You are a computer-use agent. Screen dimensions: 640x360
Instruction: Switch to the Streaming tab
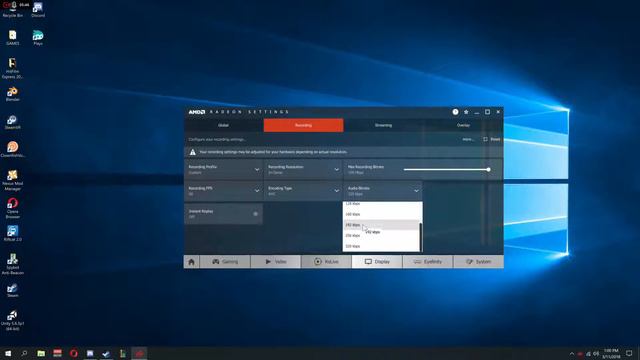tap(383, 125)
